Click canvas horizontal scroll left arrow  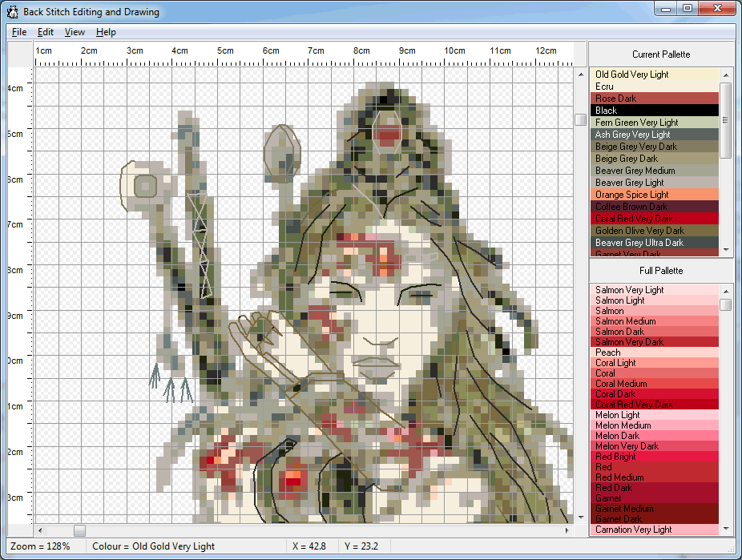click(40, 530)
